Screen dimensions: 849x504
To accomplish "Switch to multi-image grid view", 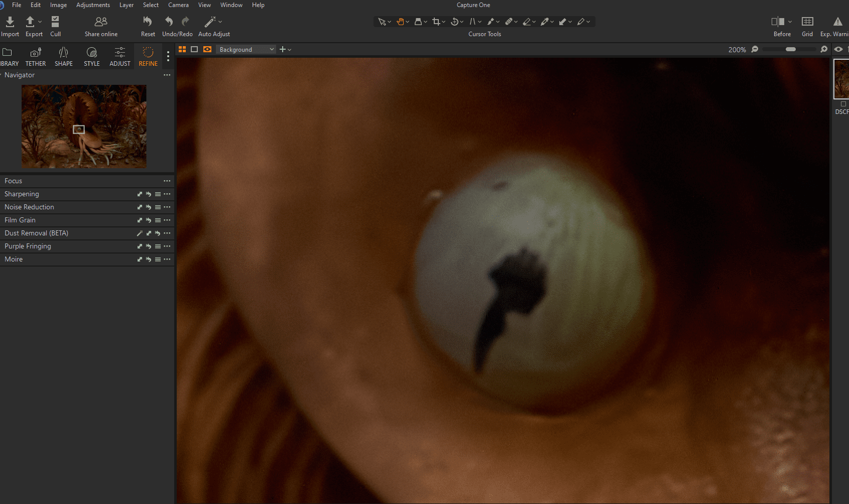I will click(182, 49).
